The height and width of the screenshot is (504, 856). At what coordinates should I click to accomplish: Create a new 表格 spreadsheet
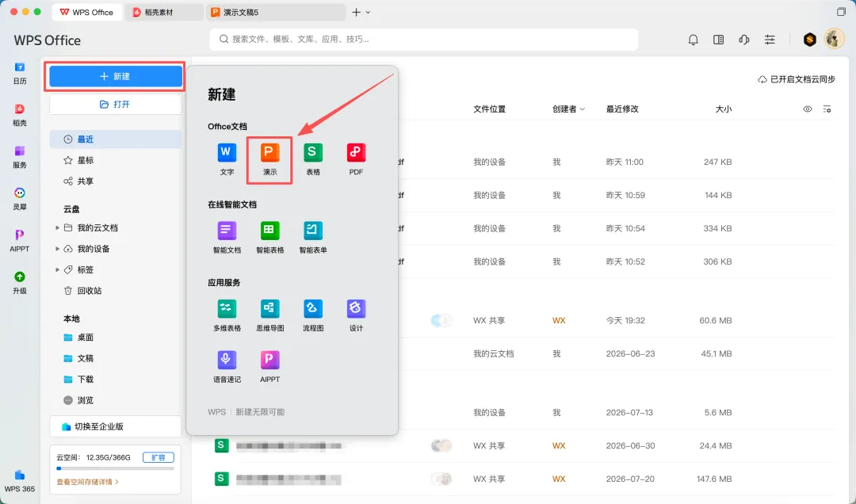[313, 159]
